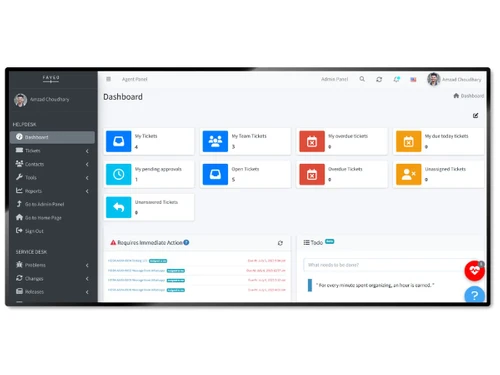Click the My pending approvals clock icon

coord(118,174)
